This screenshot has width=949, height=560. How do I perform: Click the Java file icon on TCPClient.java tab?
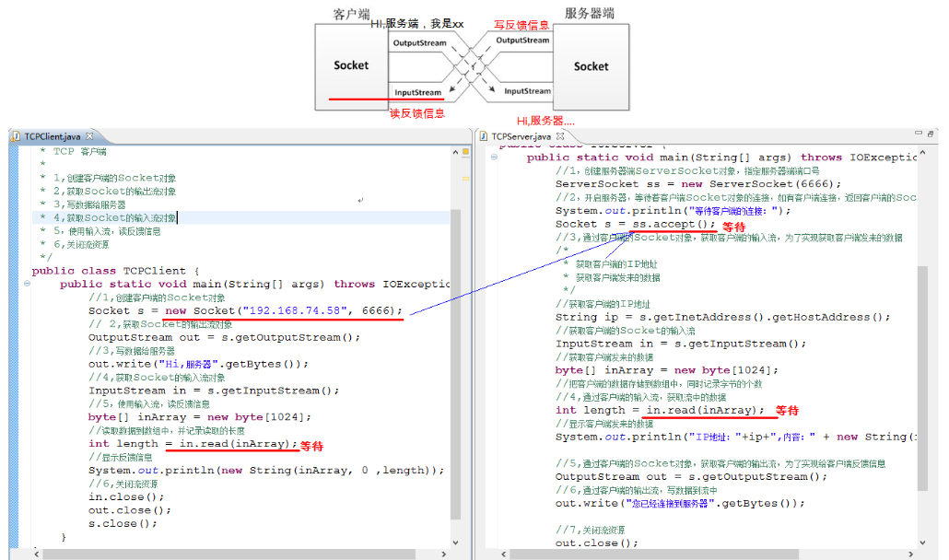(15, 135)
